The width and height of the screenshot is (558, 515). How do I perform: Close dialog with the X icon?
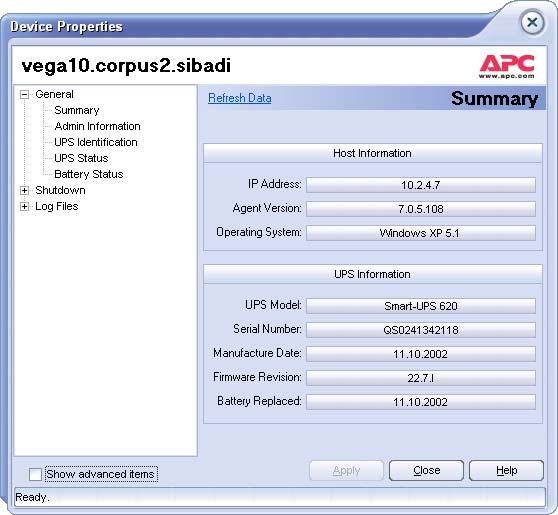pyautogui.click(x=532, y=23)
